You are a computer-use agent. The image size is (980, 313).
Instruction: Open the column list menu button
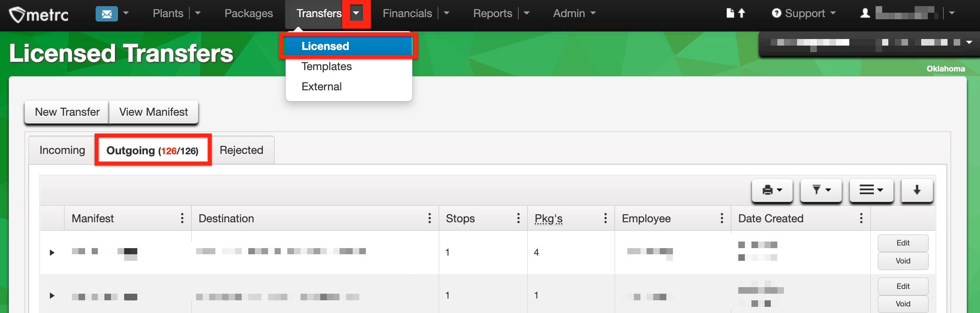point(871,190)
